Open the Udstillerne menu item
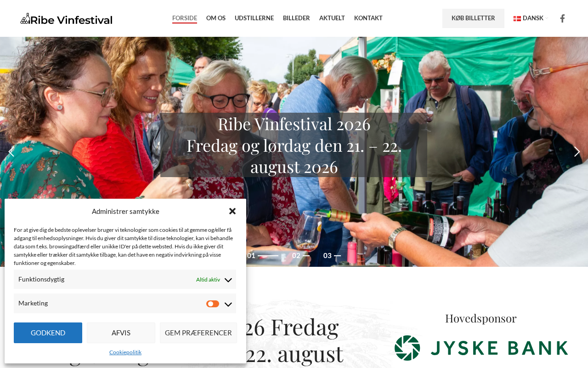 pyautogui.click(x=254, y=18)
